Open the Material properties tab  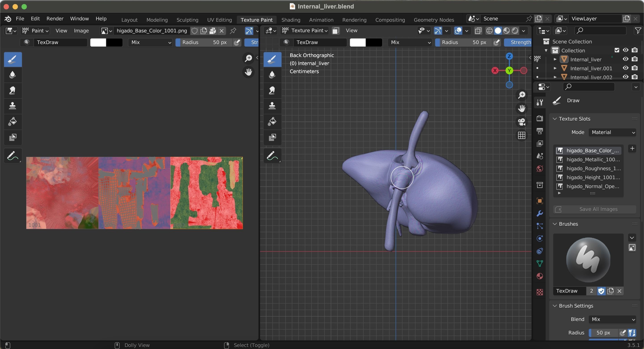(540, 276)
